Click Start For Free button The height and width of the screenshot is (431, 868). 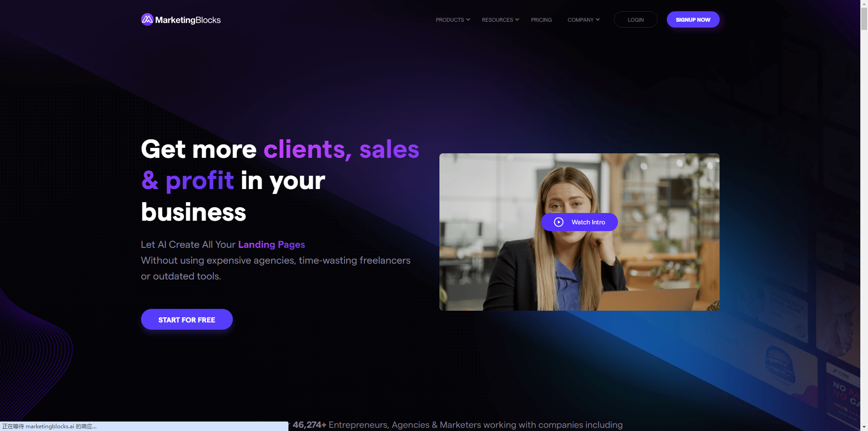pos(187,319)
